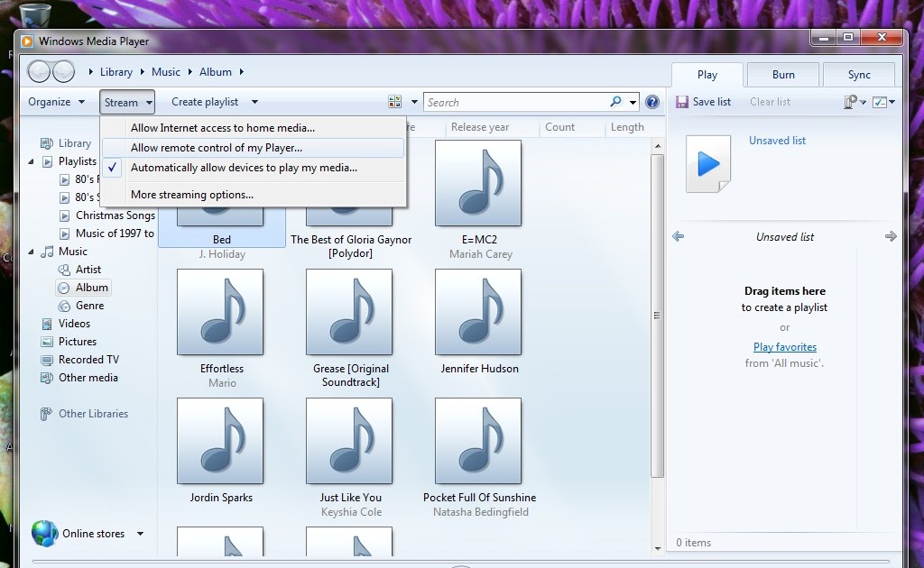The width and height of the screenshot is (924, 568).
Task: Click the Recorded TV icon
Action: 47,360
